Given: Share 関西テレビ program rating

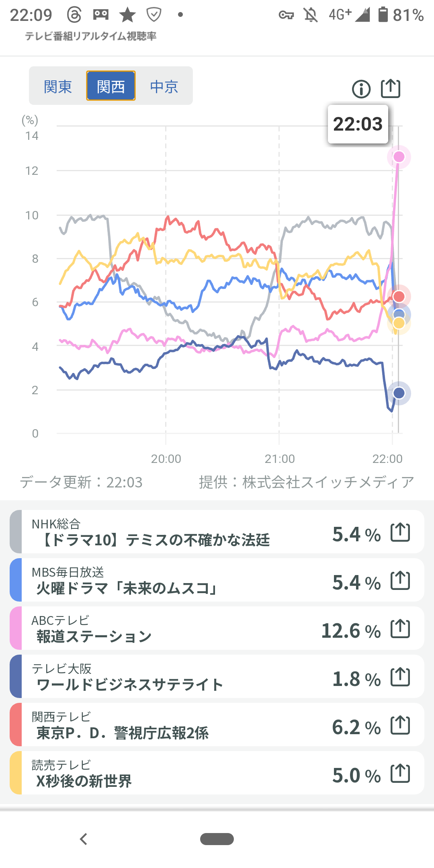Looking at the screenshot, I should (400, 725).
